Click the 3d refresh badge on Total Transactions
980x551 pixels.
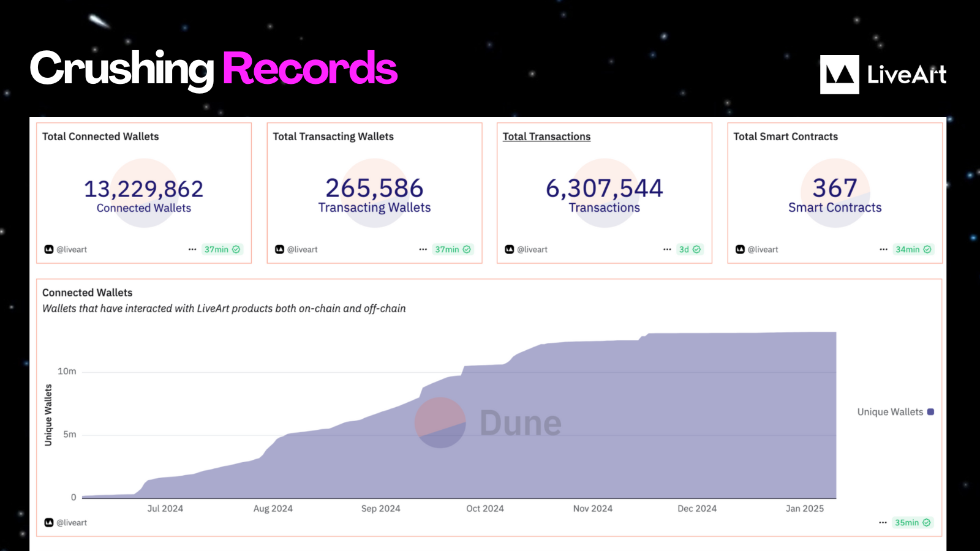tap(690, 249)
